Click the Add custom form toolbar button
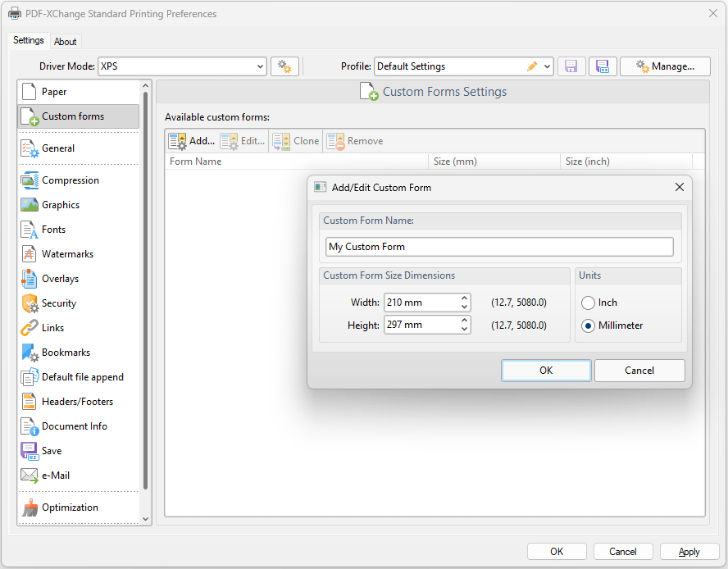Screen dimensions: 728x569 pyautogui.click(x=192, y=141)
